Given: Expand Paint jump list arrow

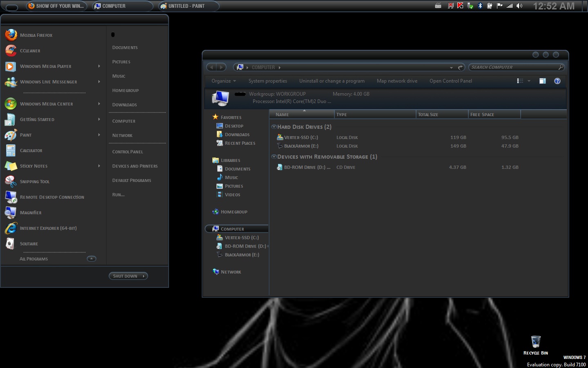Looking at the screenshot, I should pos(99,135).
